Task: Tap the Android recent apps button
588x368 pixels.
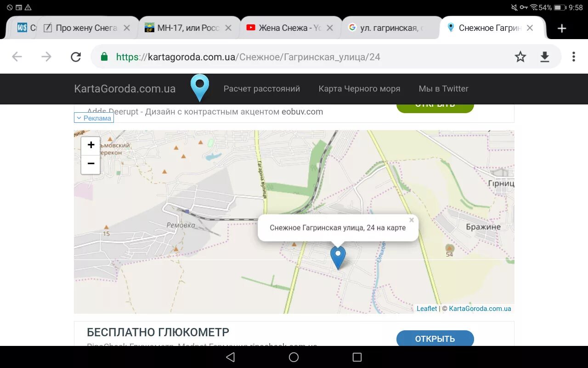Action: [x=357, y=357]
